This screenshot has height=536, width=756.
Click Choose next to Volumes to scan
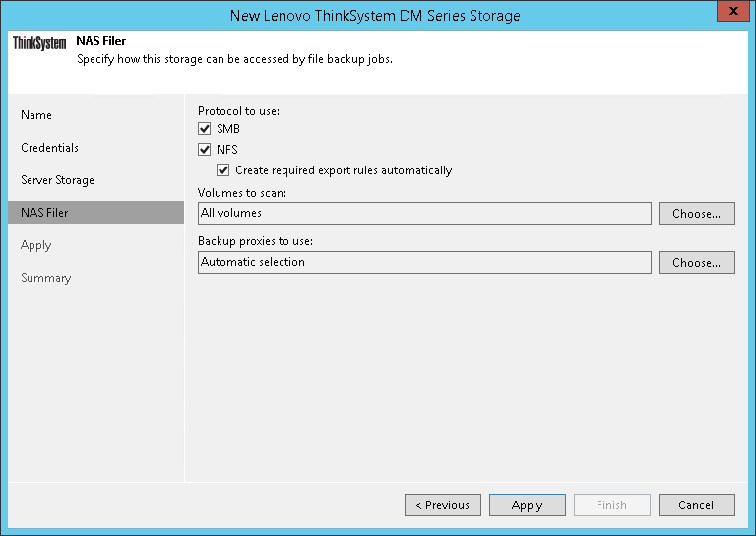(697, 213)
